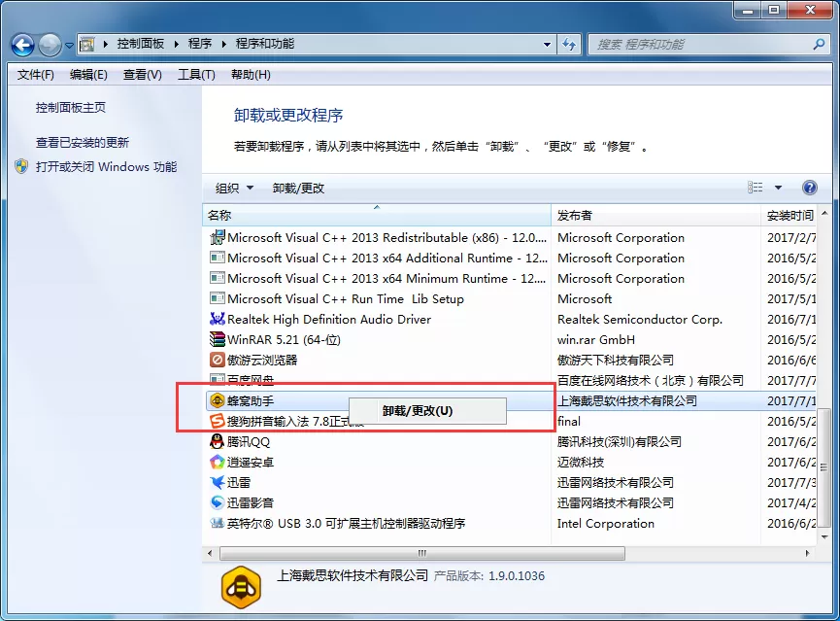Image resolution: width=840 pixels, height=621 pixels.
Task: Sort by 安装时间 column header
Action: coord(790,216)
